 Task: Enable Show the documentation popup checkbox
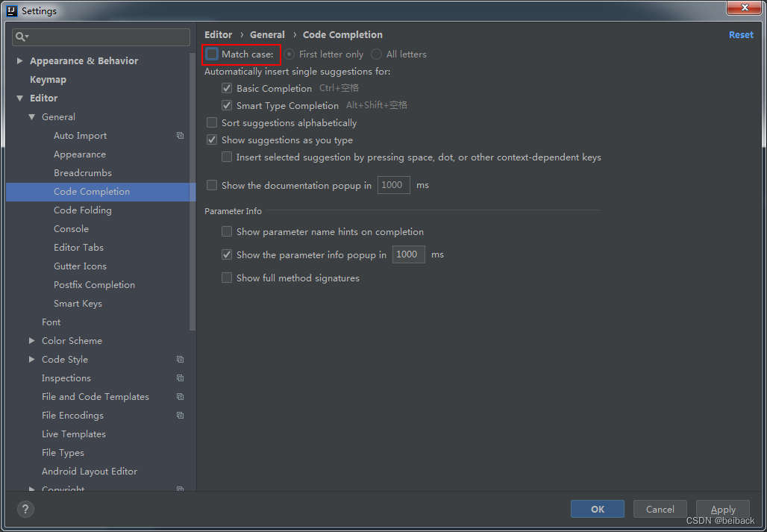pos(212,185)
